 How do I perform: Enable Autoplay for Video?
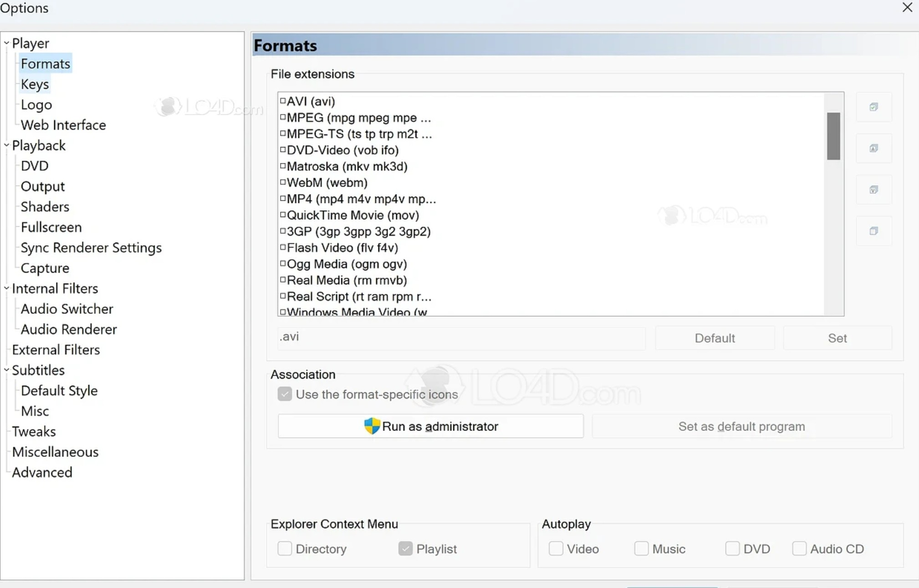click(x=556, y=548)
